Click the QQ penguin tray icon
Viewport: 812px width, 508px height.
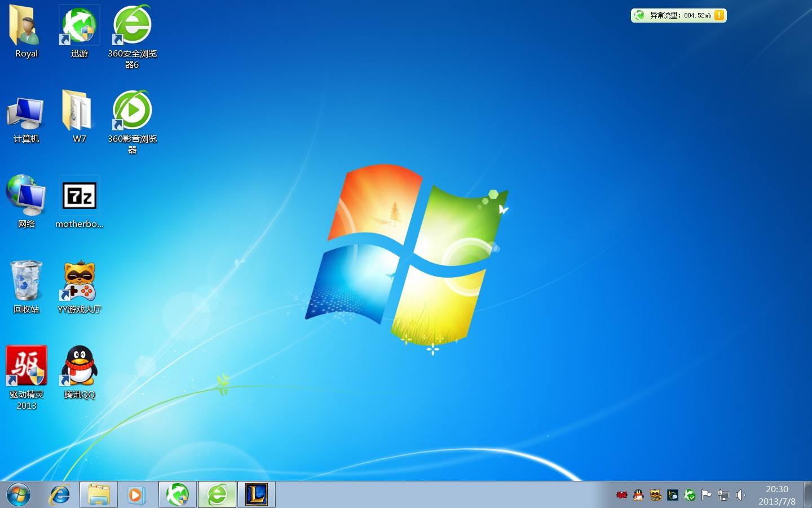pyautogui.click(x=638, y=495)
